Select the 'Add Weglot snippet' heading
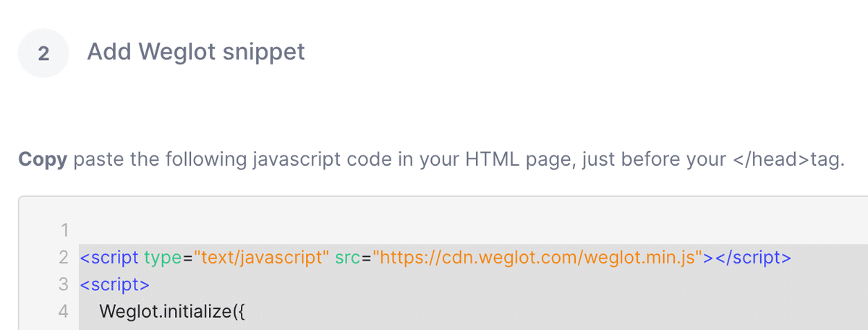The width and height of the screenshot is (868, 330). pos(196,52)
